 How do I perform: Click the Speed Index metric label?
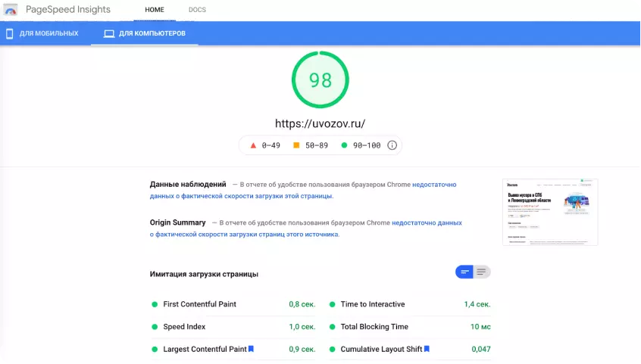pos(184,326)
